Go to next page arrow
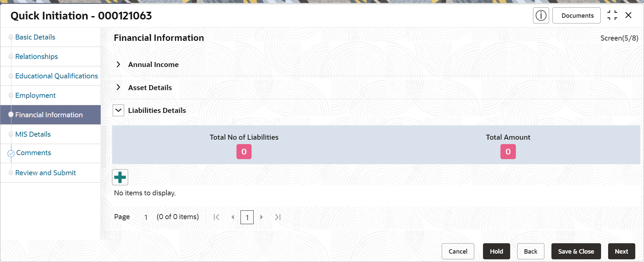 [x=262, y=217]
